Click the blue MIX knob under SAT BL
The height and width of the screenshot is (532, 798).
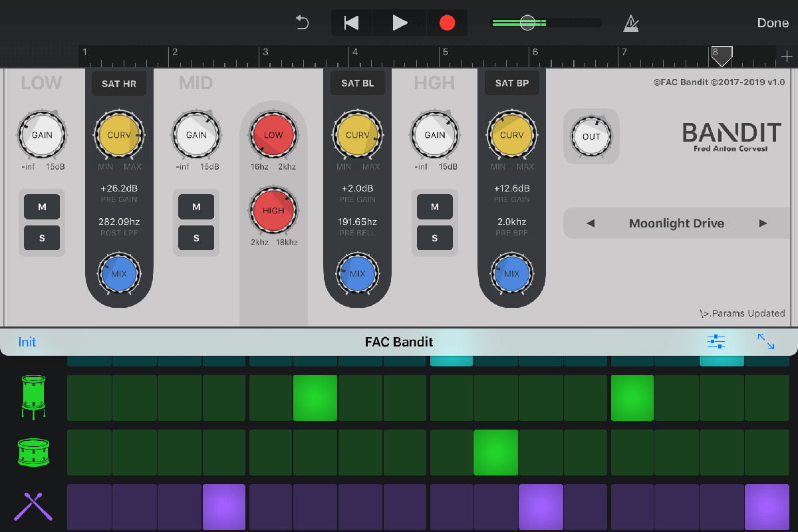click(x=358, y=274)
